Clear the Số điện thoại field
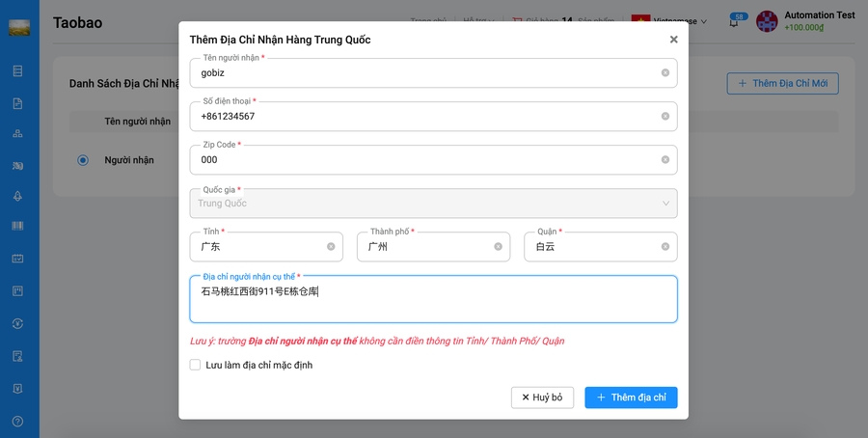Image resolution: width=868 pixels, height=438 pixels. coord(665,117)
